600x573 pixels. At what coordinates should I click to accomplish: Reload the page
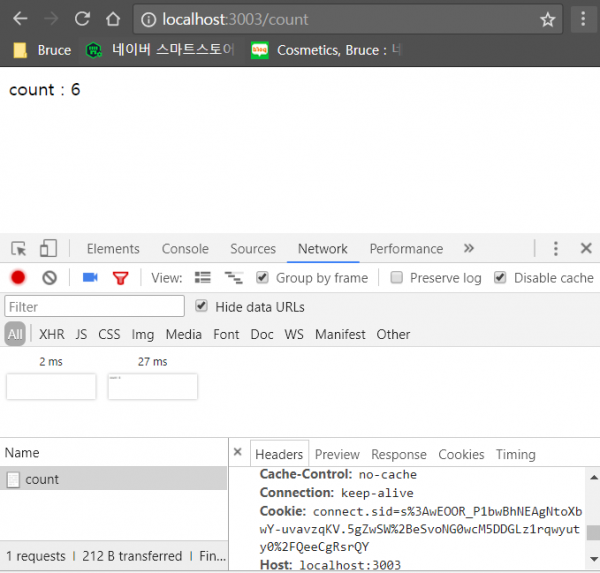pos(82,19)
